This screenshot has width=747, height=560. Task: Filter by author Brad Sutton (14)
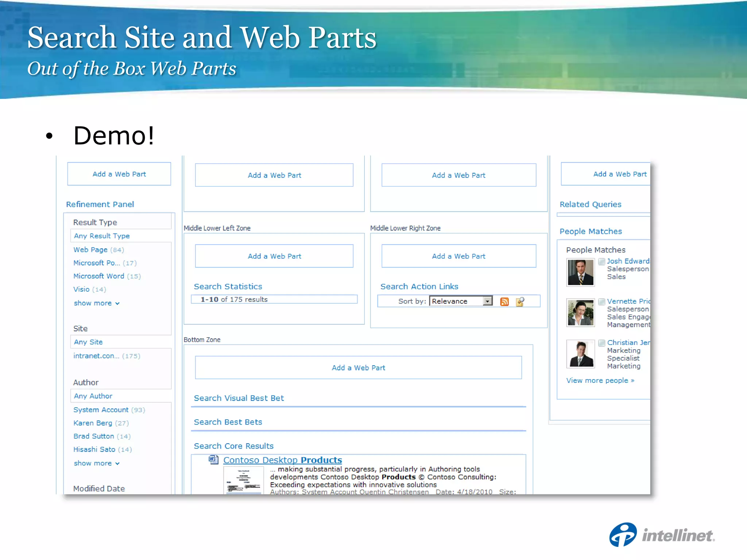click(102, 436)
